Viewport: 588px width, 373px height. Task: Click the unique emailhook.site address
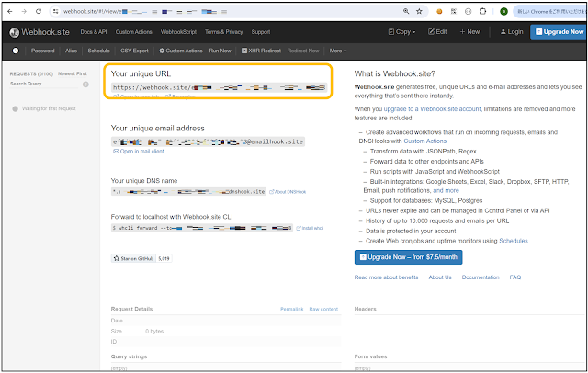(209, 141)
